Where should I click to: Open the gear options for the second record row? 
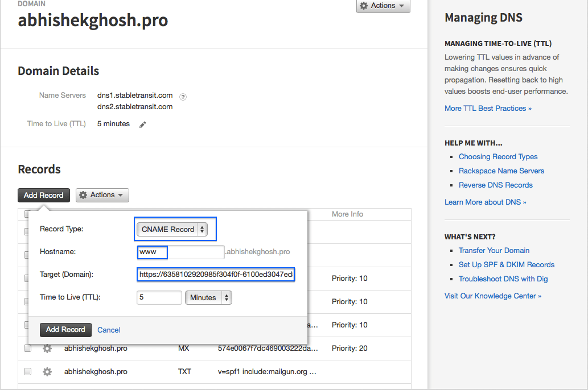click(x=47, y=255)
